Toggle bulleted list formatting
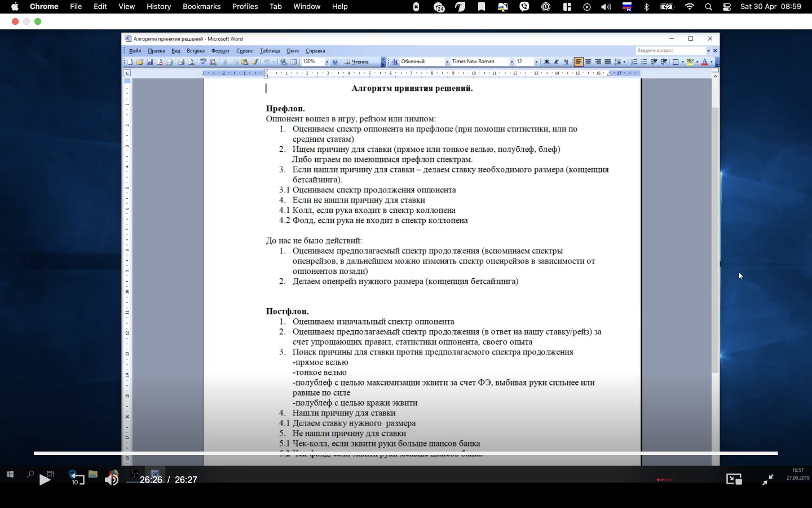This screenshot has height=508, width=812. point(644,62)
